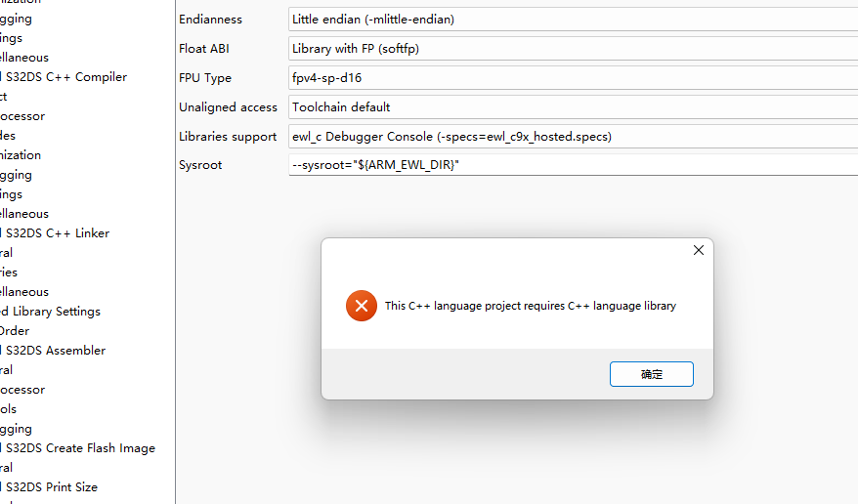Viewport: 858px width, 504px height.
Task: Select the S32DS Assembler tree item
Action: coord(55,351)
